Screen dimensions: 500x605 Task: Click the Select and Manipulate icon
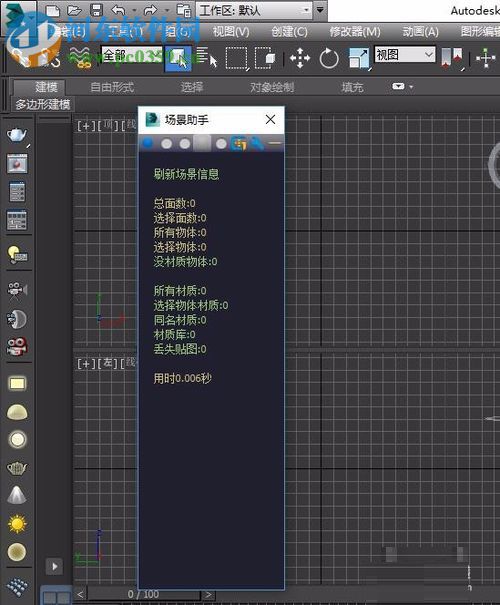(486, 58)
